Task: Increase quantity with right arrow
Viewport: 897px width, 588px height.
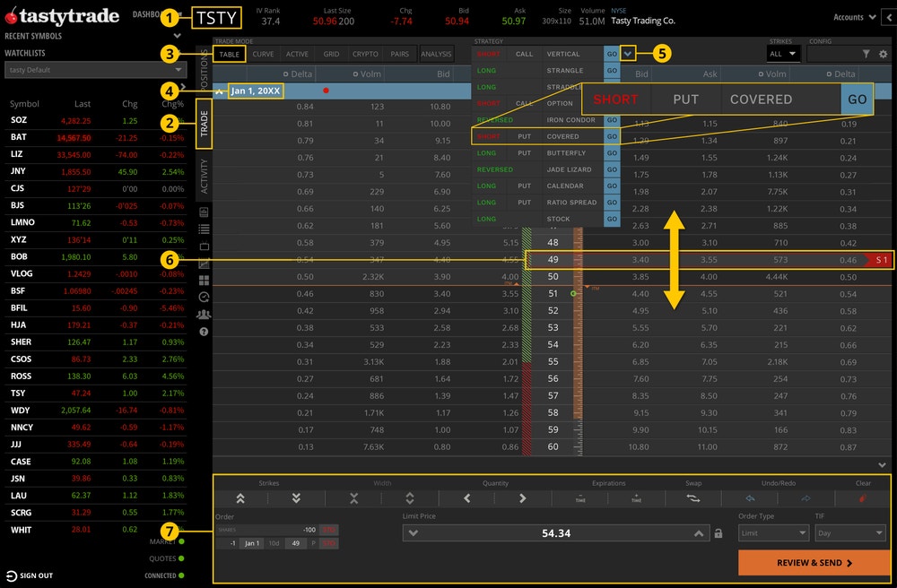Action: coord(522,498)
